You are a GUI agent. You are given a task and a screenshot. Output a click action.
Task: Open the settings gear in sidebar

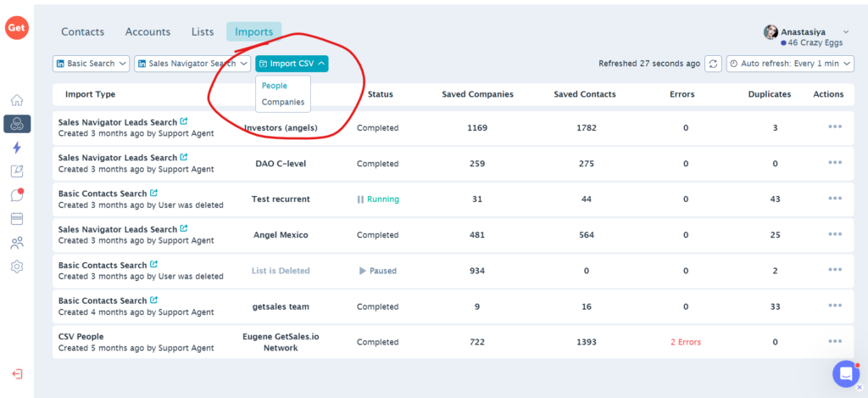tap(17, 266)
